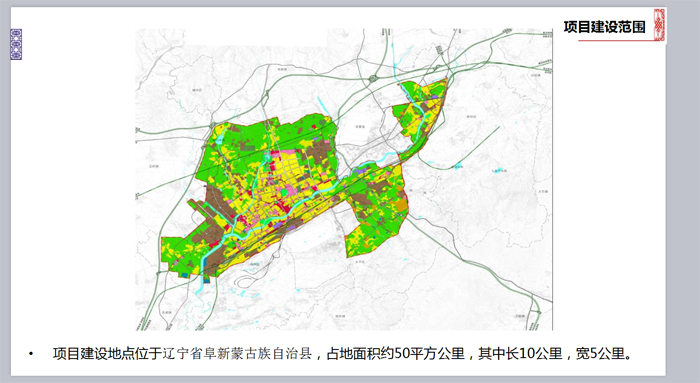Screen dimensions: 700x383
Task: Click the slide title 项目建设范围
Action: 604,27
